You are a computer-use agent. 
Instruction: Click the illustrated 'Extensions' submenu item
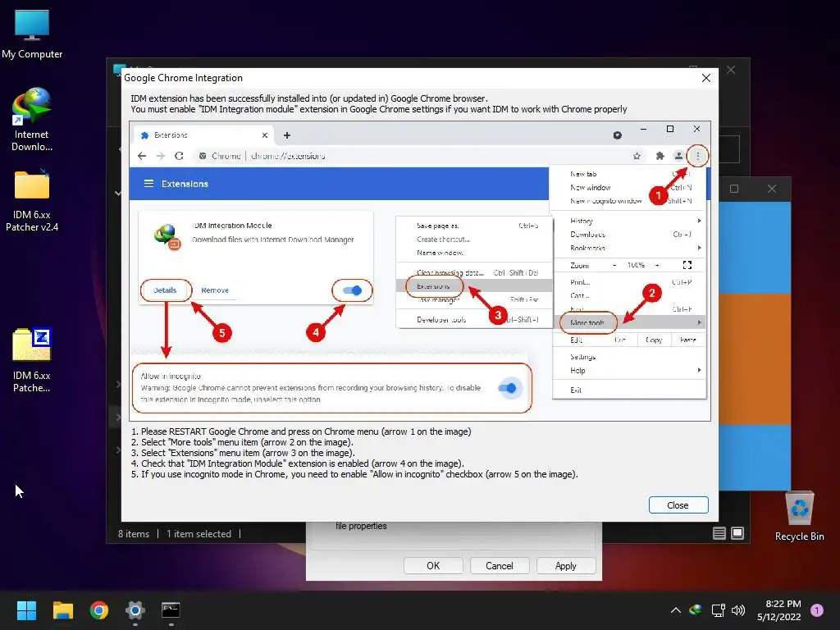tap(434, 286)
